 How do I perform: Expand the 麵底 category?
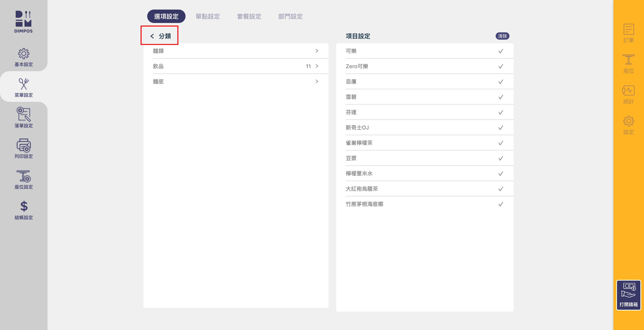(x=316, y=82)
